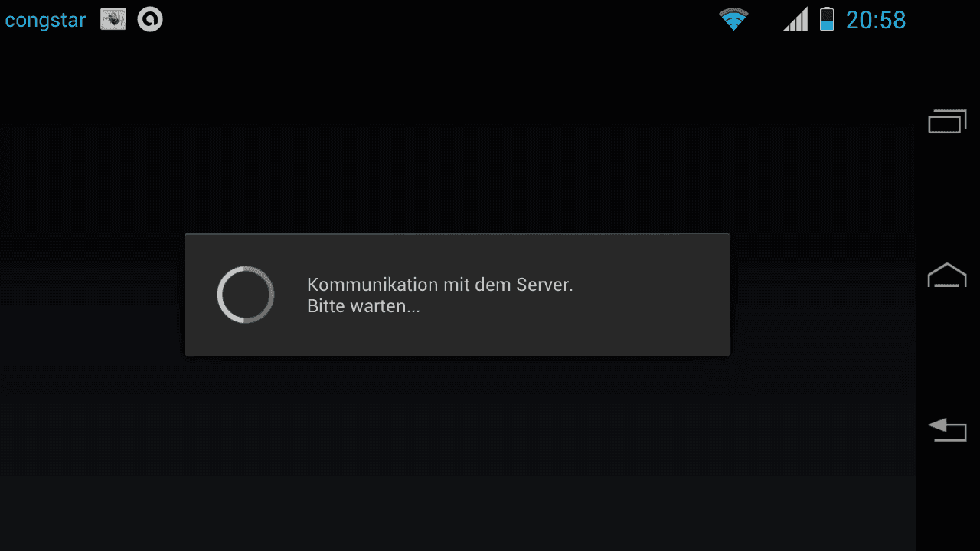The image size is (980, 551).
Task: Tap the circled "a" notification icon
Action: pos(150,20)
